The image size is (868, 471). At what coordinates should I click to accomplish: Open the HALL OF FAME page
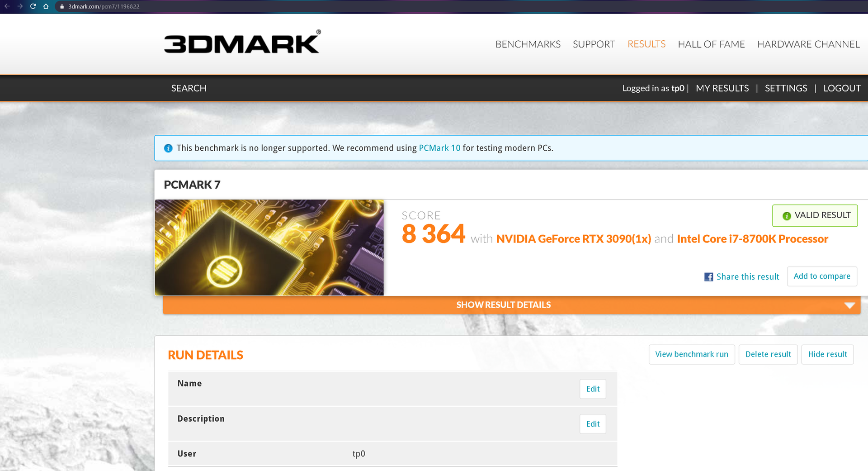coord(711,44)
